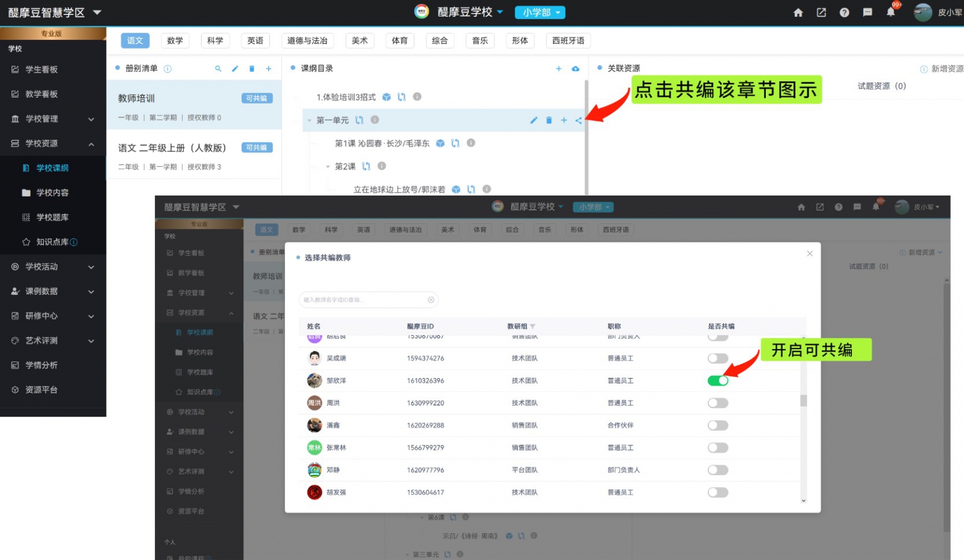
Task: Click the cube icon beside 1.体验培训3招式
Action: click(387, 97)
